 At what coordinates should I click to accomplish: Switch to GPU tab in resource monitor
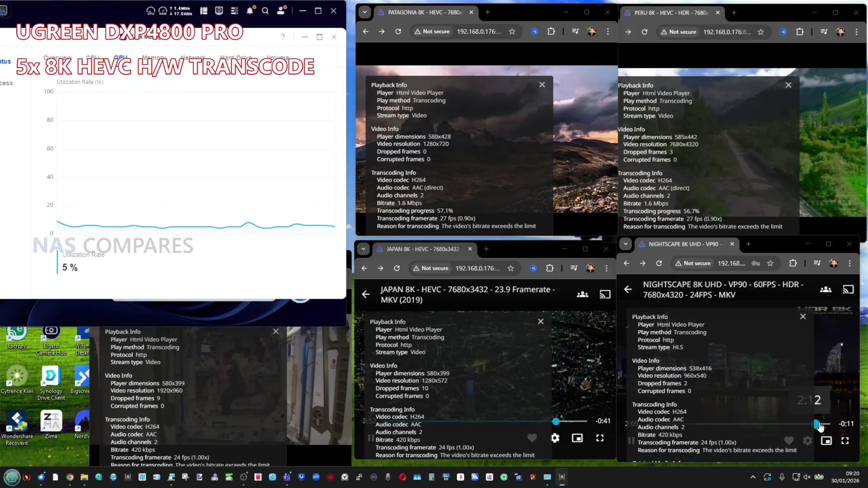pos(120,57)
